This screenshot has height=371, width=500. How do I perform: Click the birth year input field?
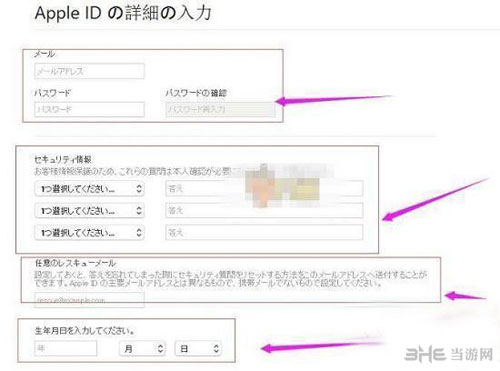[66, 348]
